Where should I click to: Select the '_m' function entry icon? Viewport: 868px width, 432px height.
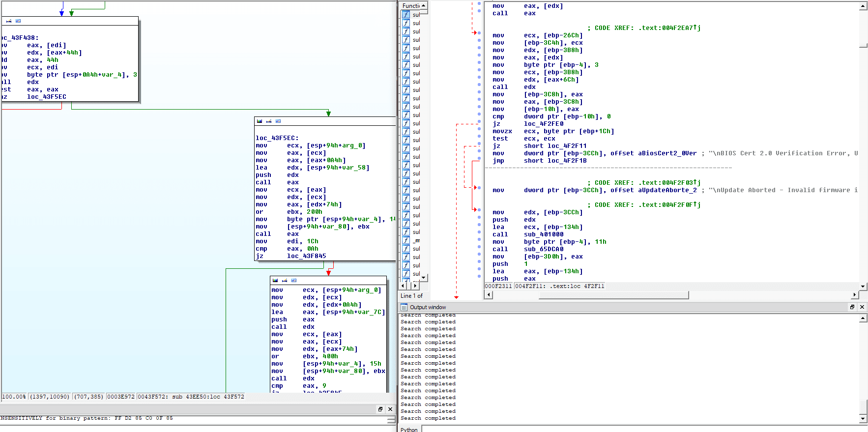click(x=406, y=240)
